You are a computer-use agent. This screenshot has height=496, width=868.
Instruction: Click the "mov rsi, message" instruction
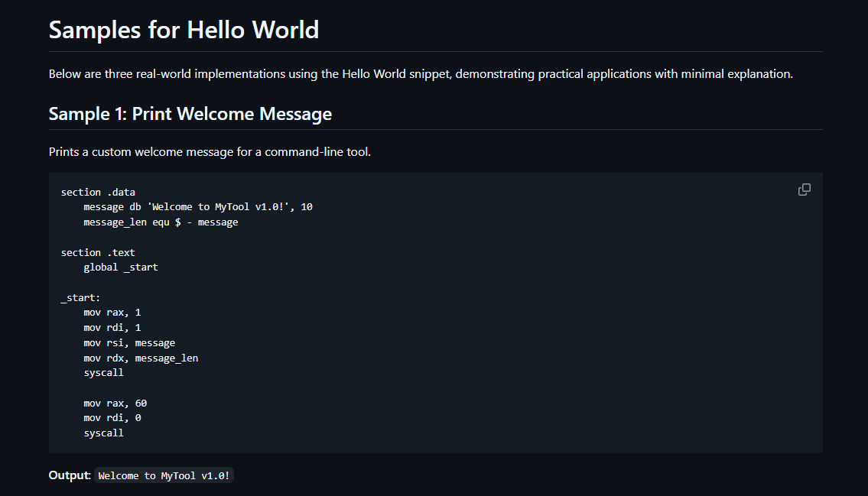(129, 343)
